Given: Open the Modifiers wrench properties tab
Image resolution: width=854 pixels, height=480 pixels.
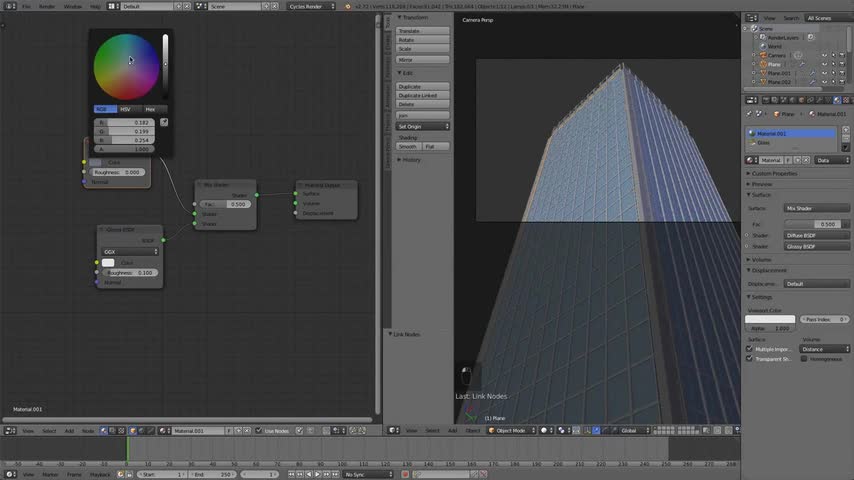Looking at the screenshot, I should coord(819,100).
